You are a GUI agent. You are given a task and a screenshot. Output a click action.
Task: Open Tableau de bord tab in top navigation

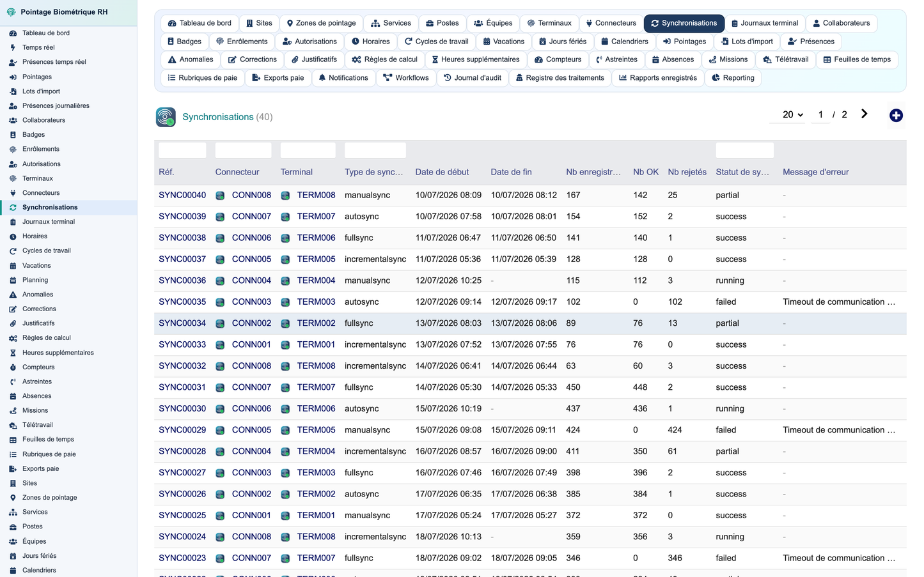click(x=200, y=23)
